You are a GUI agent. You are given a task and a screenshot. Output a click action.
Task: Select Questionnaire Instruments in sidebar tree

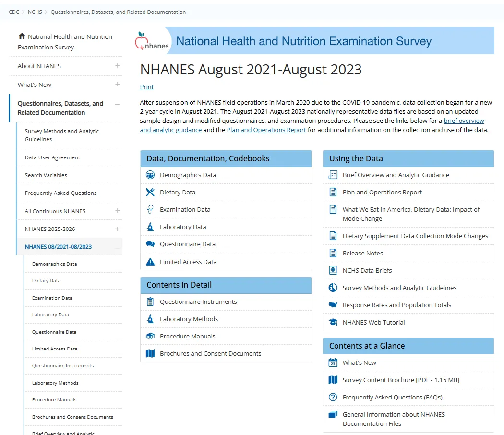63,366
